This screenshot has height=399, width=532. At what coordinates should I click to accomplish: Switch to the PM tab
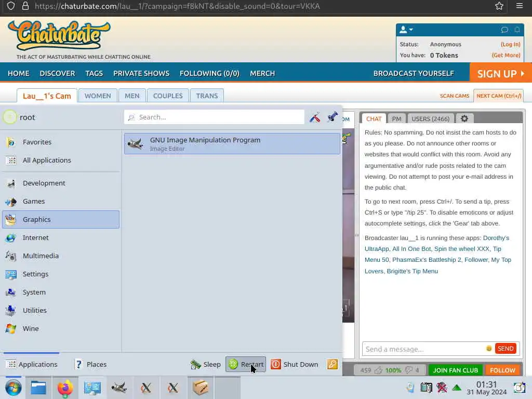396,119
